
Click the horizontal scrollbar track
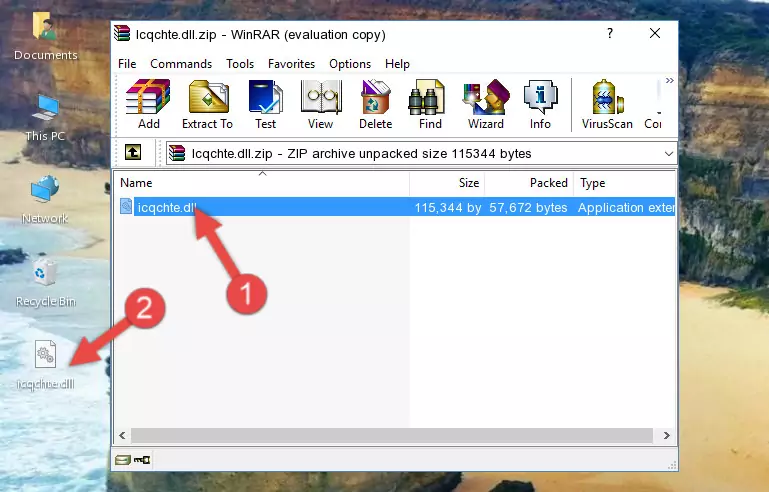pos(391,435)
